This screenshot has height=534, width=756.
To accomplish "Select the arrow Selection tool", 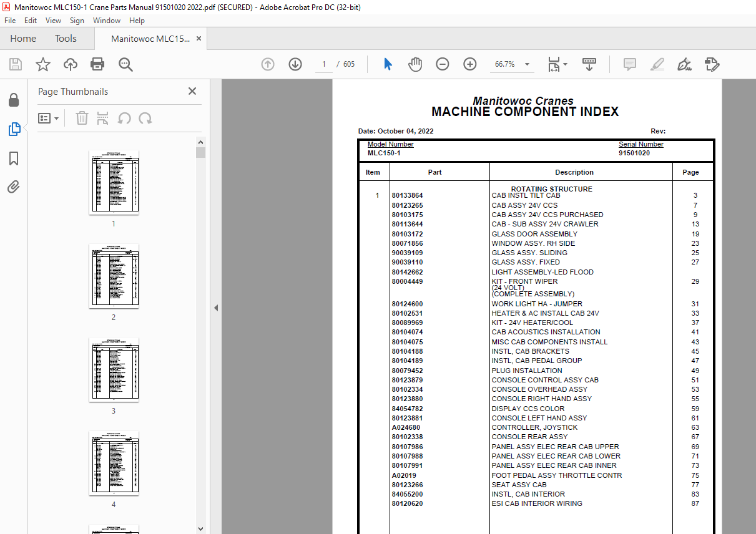I will pos(388,64).
